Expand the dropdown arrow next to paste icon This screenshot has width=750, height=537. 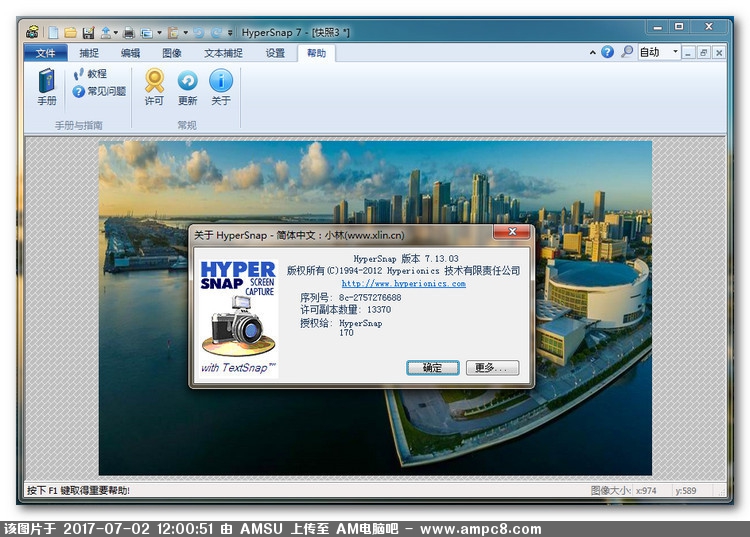tap(186, 33)
